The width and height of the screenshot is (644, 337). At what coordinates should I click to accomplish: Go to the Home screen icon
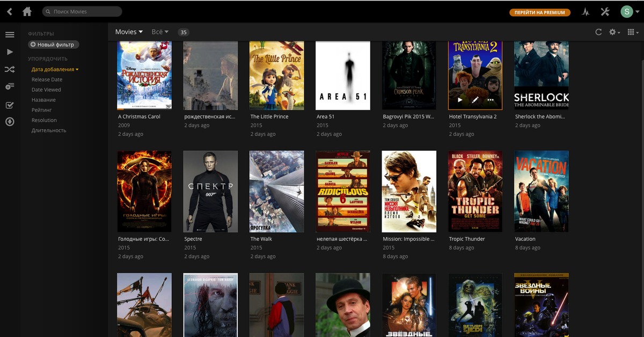27,11
